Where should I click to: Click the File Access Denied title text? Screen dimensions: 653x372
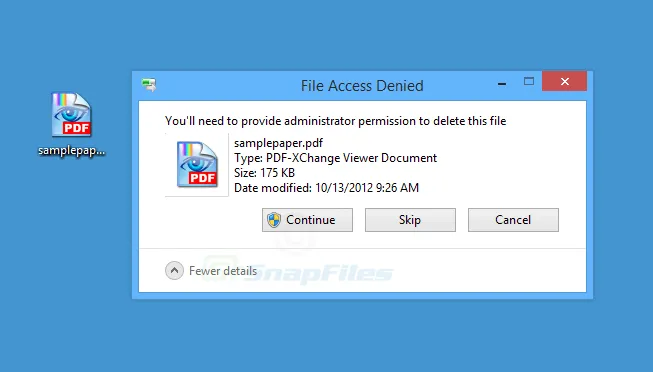(x=362, y=86)
